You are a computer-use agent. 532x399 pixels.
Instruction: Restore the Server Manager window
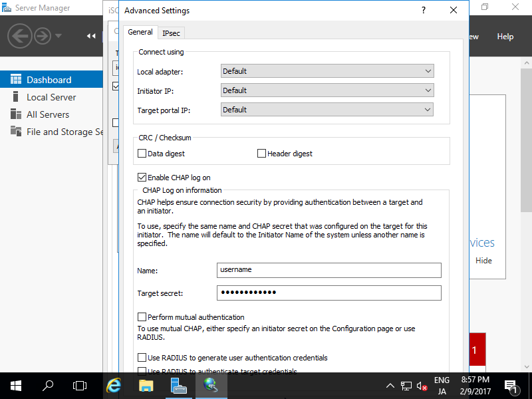point(485,7)
